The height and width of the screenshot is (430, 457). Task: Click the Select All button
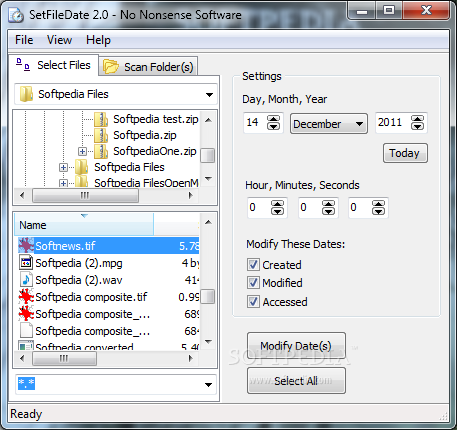296,381
